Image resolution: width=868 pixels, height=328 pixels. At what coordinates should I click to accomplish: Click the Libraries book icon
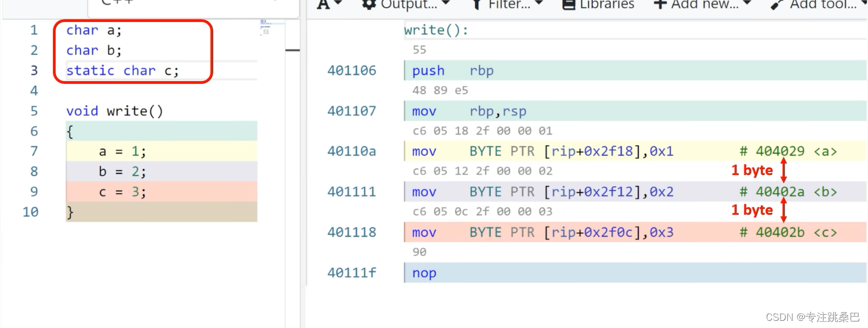pos(568,4)
